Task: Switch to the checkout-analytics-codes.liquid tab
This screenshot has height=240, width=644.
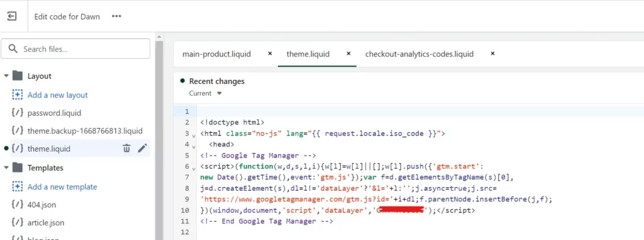Action: click(x=419, y=54)
